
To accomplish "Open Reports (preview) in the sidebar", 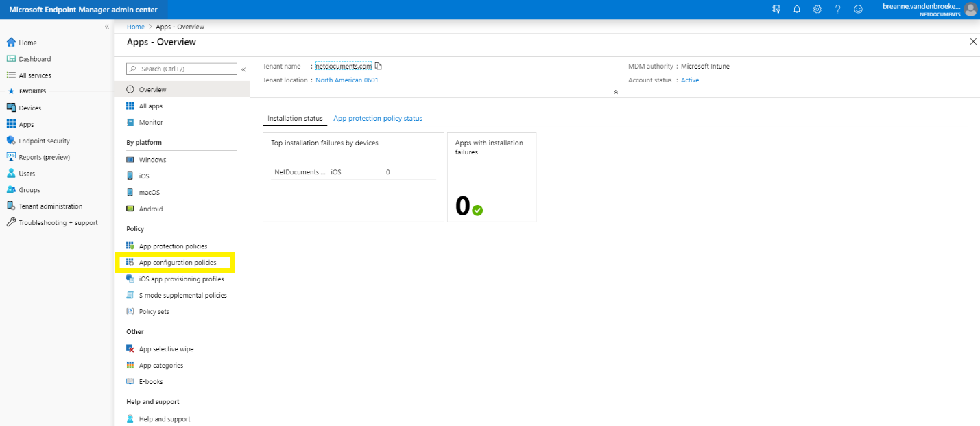I will [44, 156].
